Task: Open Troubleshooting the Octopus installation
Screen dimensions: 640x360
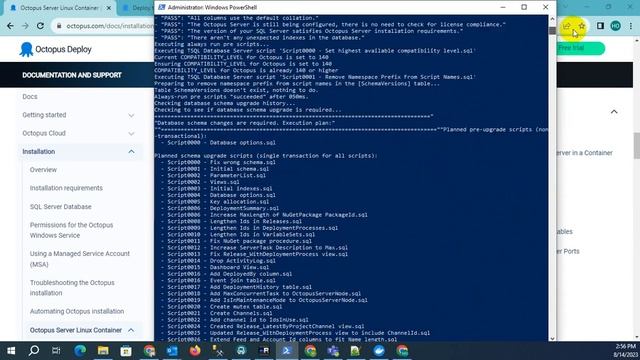Action: click(x=72, y=288)
